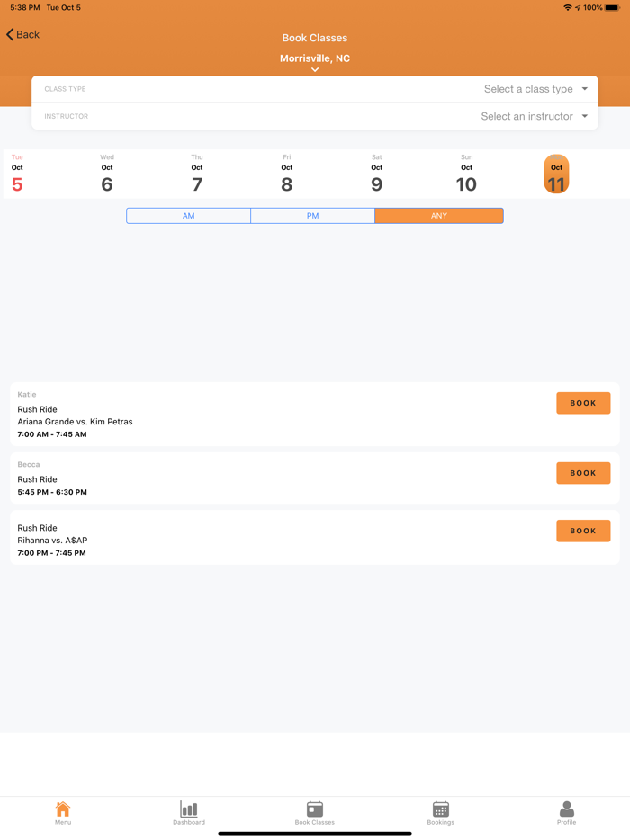
Task: Tap the battery status icon
Action: tap(615, 8)
